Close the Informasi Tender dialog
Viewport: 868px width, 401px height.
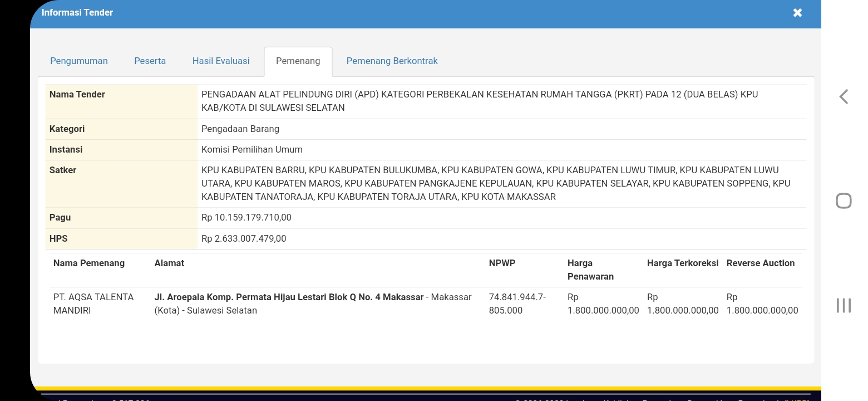[x=797, y=13]
